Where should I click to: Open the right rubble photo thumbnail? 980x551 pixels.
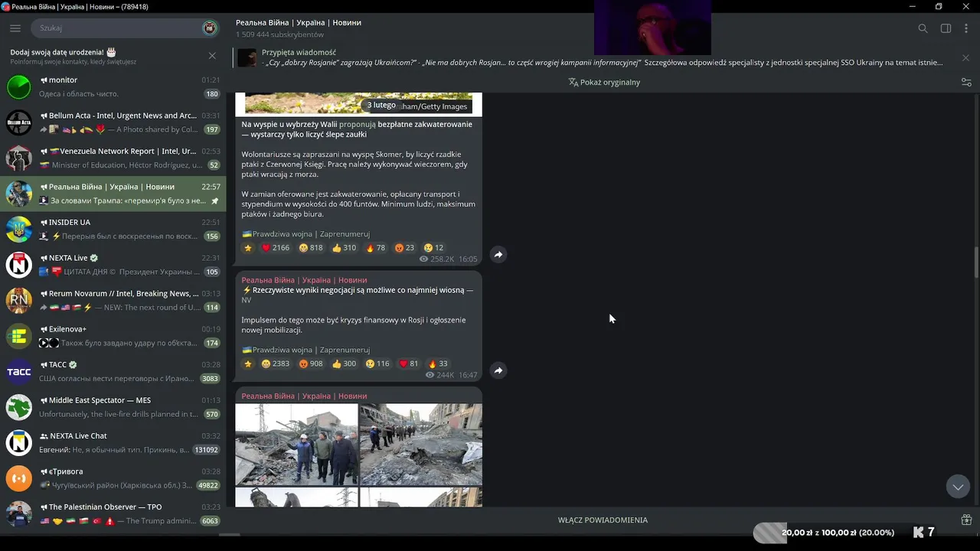click(421, 445)
